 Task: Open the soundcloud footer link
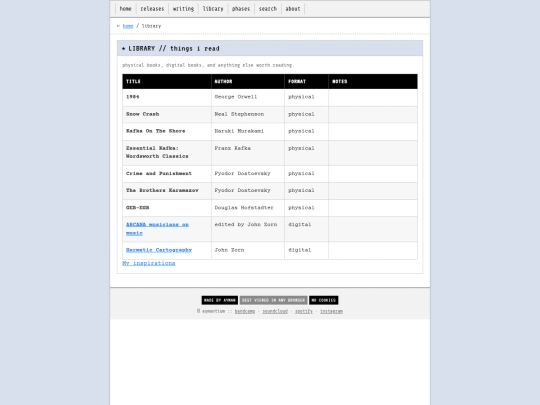pyautogui.click(x=275, y=311)
